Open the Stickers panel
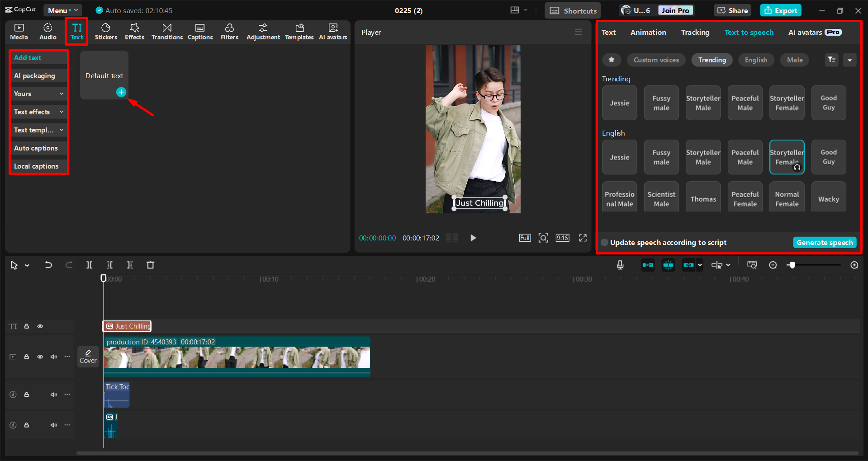This screenshot has width=868, height=461. click(x=106, y=31)
